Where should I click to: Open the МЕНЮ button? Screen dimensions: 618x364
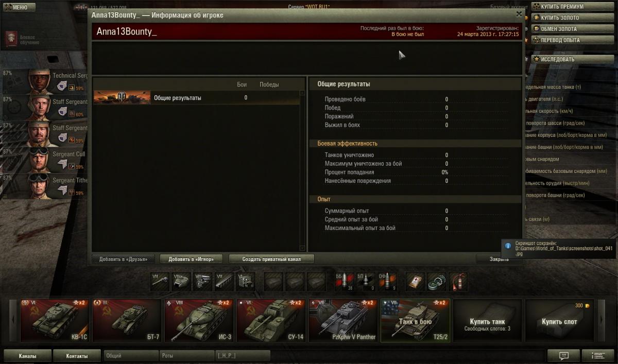coord(19,7)
